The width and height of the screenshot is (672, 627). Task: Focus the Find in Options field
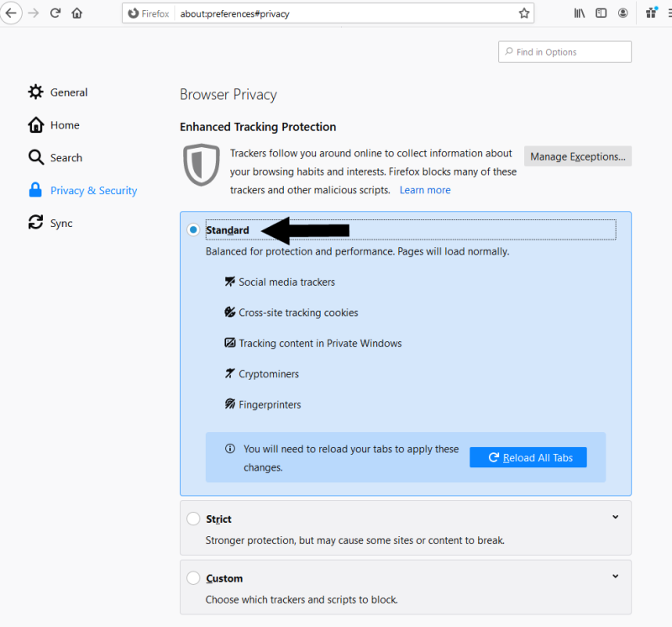[564, 52]
